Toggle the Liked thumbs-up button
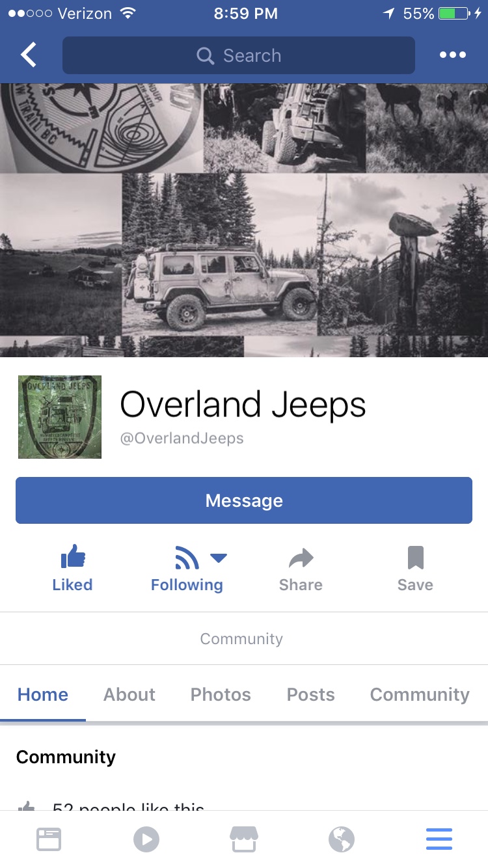 73,558
